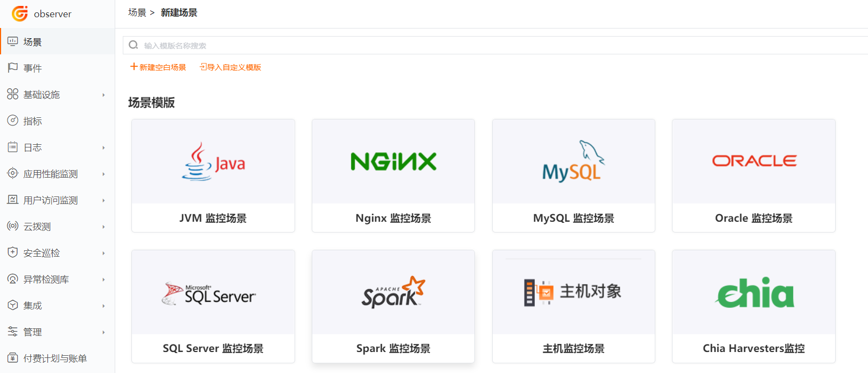Screen dimensions: 868x373
Task: Click the 事件 flag icon
Action: coord(12,68)
